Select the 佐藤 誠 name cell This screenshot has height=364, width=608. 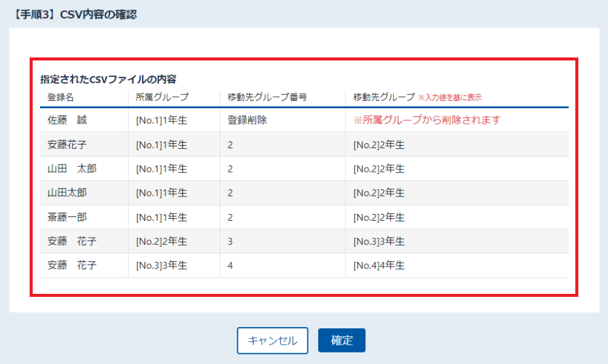click(x=67, y=120)
